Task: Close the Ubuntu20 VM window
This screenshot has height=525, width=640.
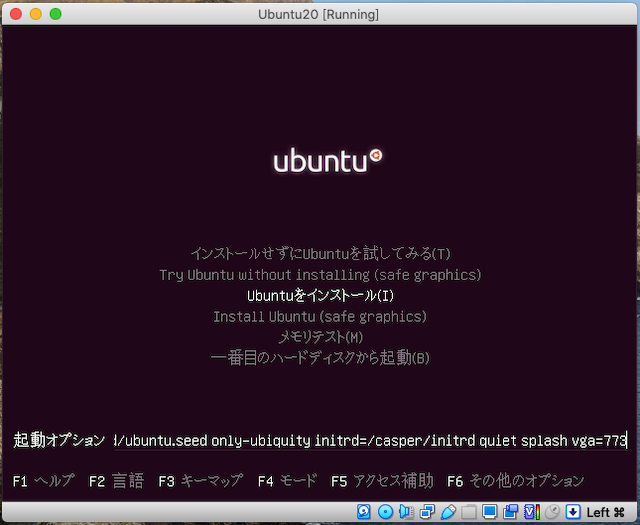Action: click(x=16, y=14)
